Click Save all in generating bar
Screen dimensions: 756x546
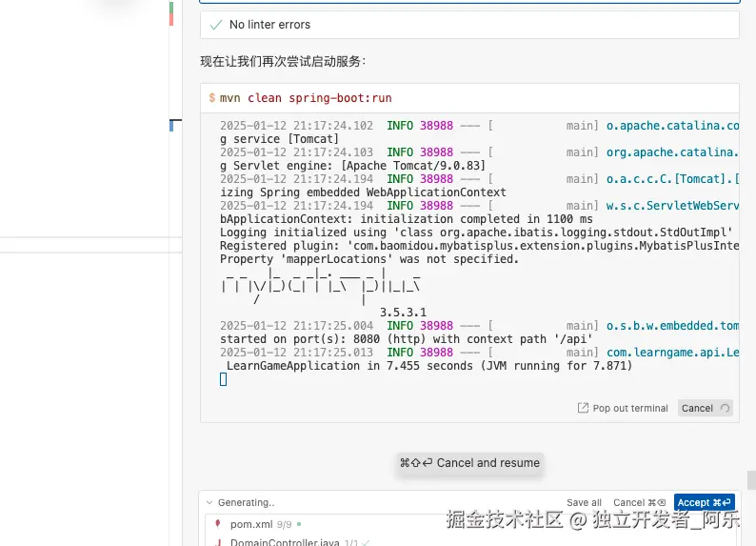tap(584, 502)
